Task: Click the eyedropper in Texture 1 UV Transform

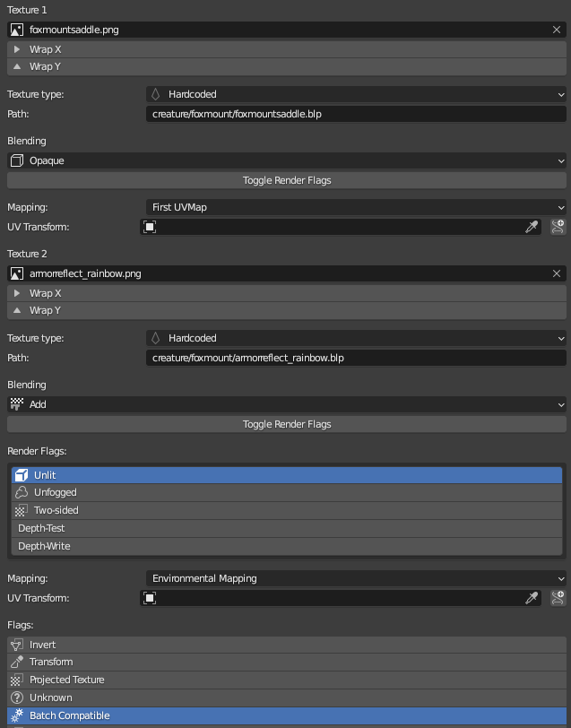Action: 532,228
